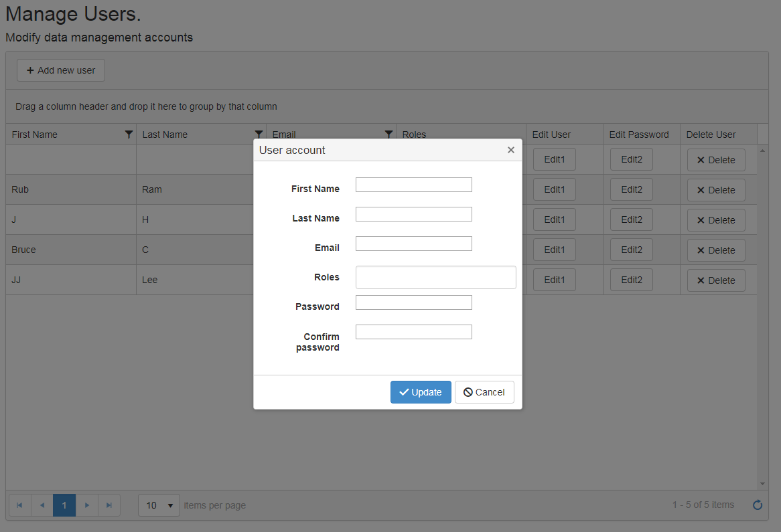Image resolution: width=781 pixels, height=532 pixels.
Task: Select the Confirm password field
Action: click(x=413, y=332)
